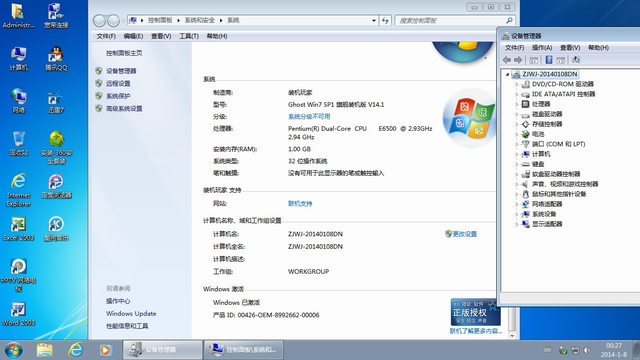Select the 网络 desktop icon
This screenshot has width=640, height=360.
point(18,100)
